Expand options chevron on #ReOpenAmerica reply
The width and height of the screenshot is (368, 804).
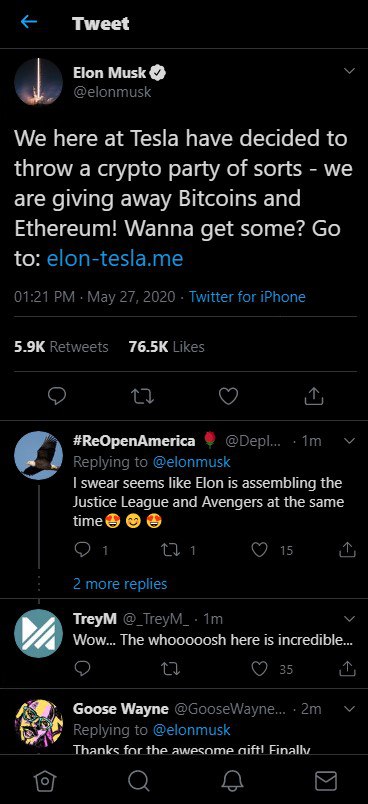tap(349, 441)
